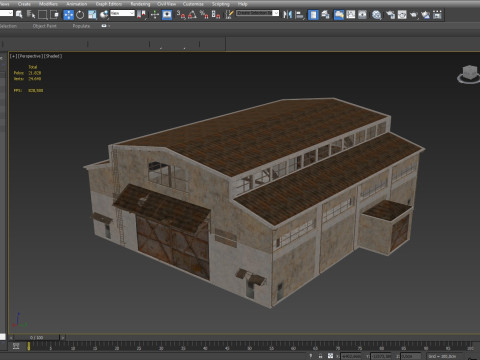Toggle the Scene Explorer icon
This screenshot has height=360, width=480.
[313, 15]
